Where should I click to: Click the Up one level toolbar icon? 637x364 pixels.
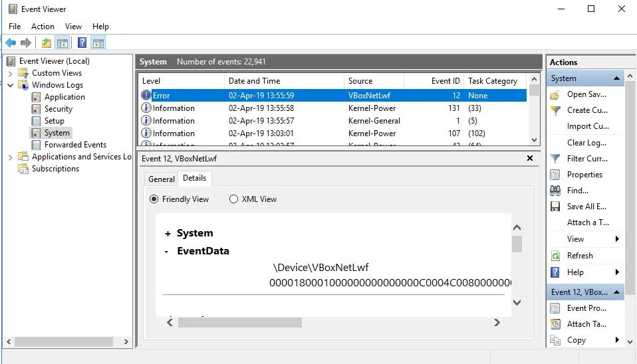47,43
